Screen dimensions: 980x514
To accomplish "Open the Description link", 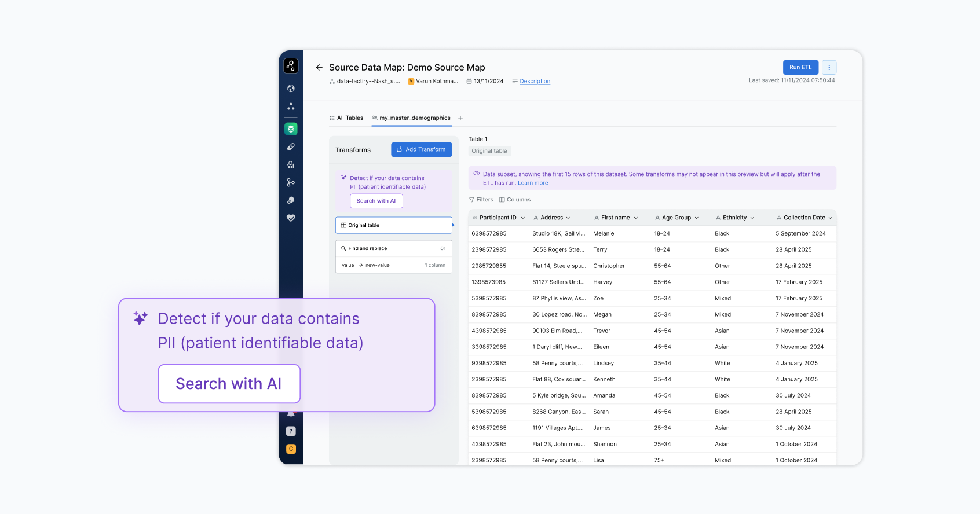I will click(x=535, y=82).
